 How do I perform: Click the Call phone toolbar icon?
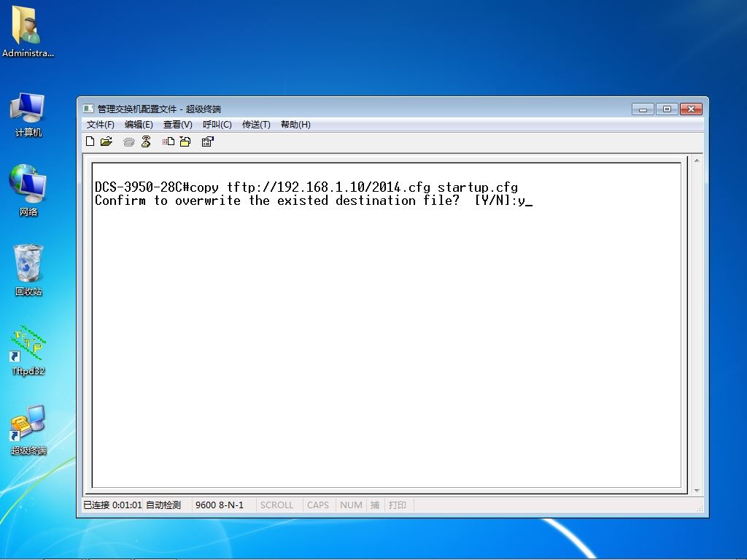point(128,142)
